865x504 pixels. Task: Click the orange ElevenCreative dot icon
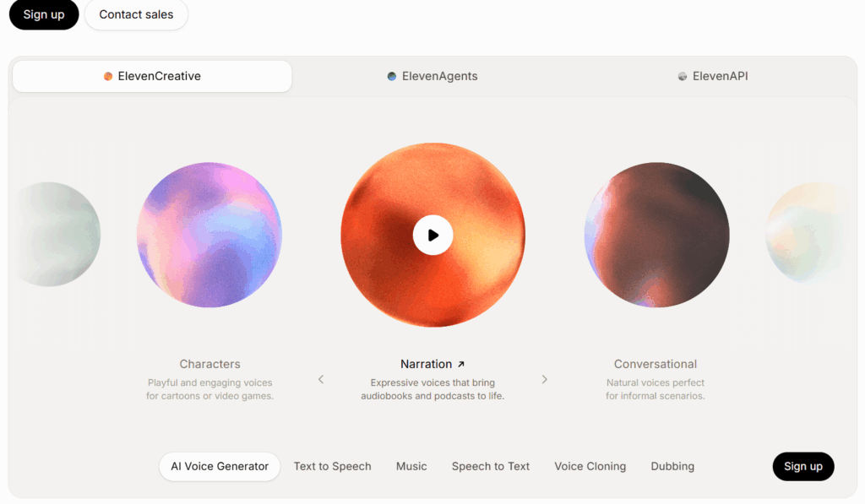(x=108, y=76)
